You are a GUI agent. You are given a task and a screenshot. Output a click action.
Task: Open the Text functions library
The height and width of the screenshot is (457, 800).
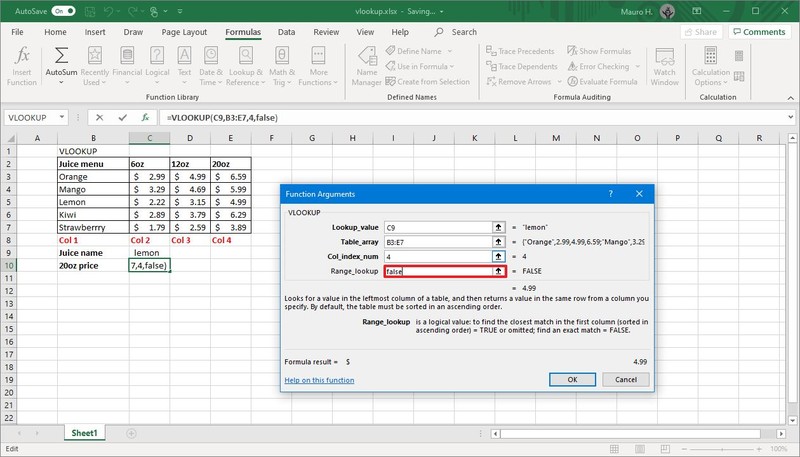184,66
